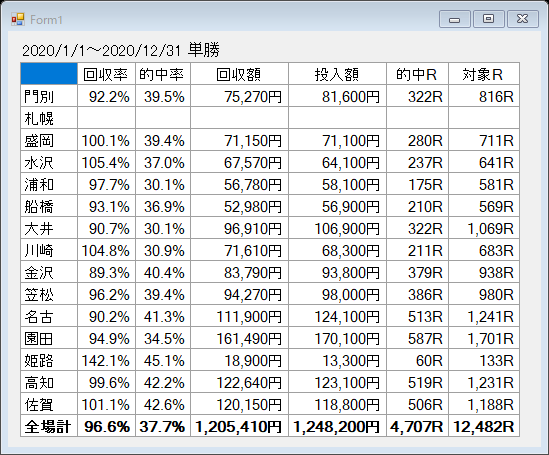Image resolution: width=549 pixels, height=455 pixels.
Task: Click the 94,270円 cell in 笠松 row
Action: (239, 294)
